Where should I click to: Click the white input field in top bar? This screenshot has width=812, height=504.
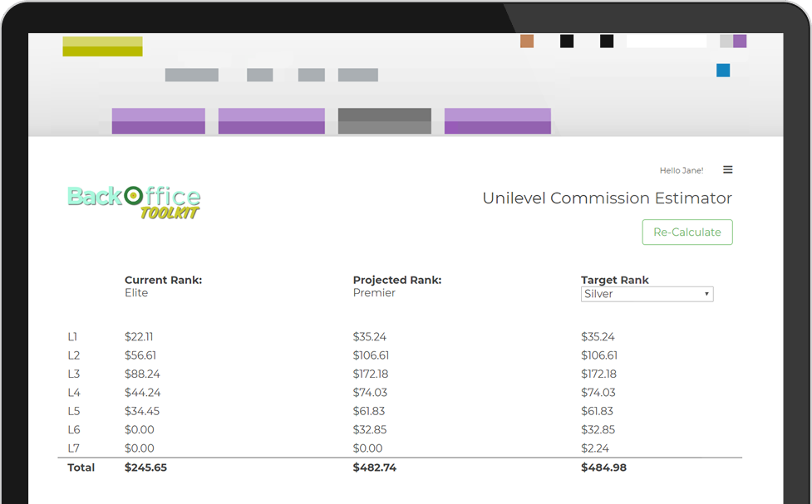pyautogui.click(x=666, y=42)
